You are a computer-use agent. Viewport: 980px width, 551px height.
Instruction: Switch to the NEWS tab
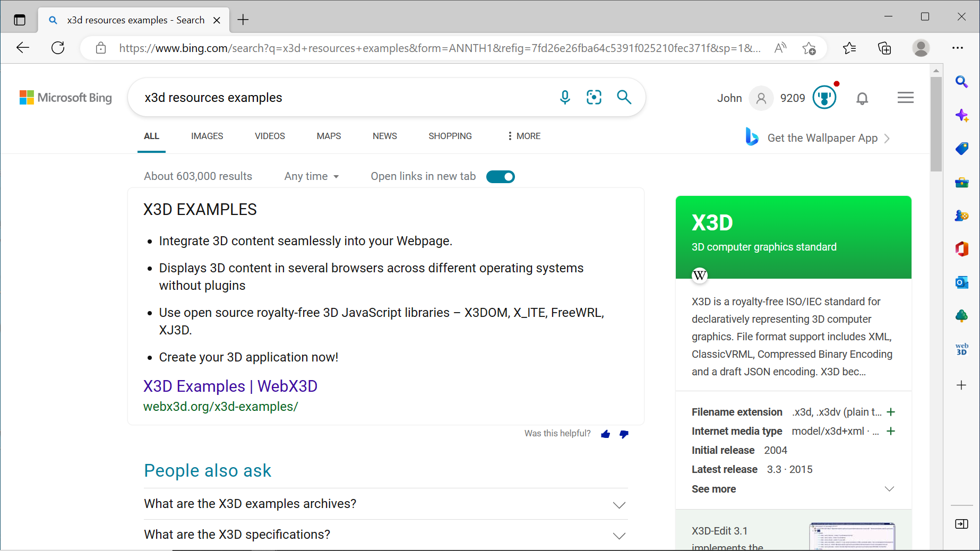tap(384, 136)
